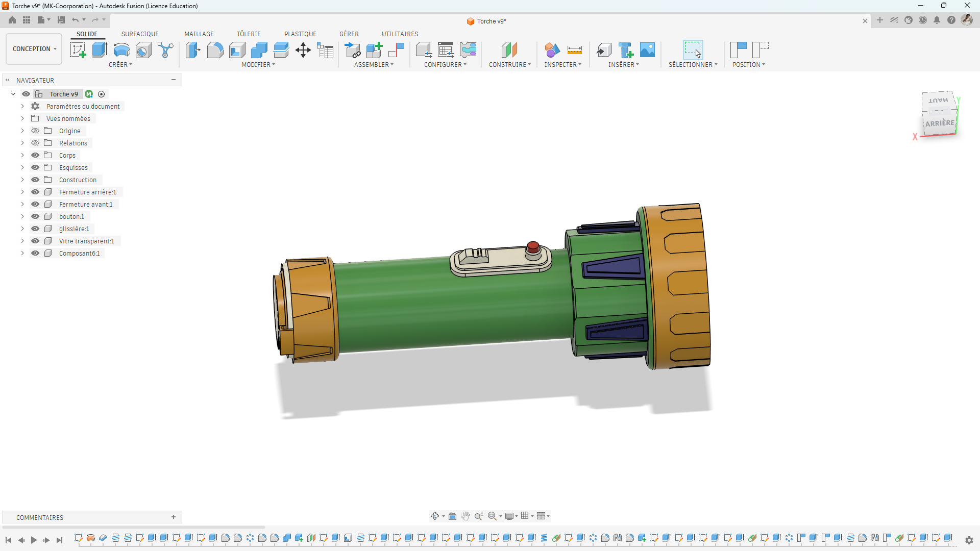Open a new design tab with plus
Viewport: 980px width, 551px height.
point(880,20)
